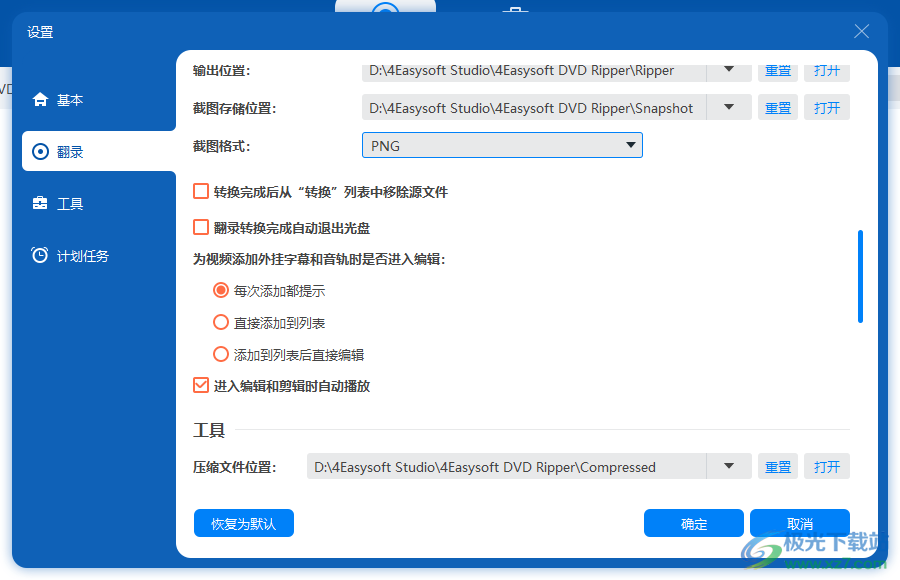
Task: Confirm settings with the 确定 button
Action: click(693, 523)
